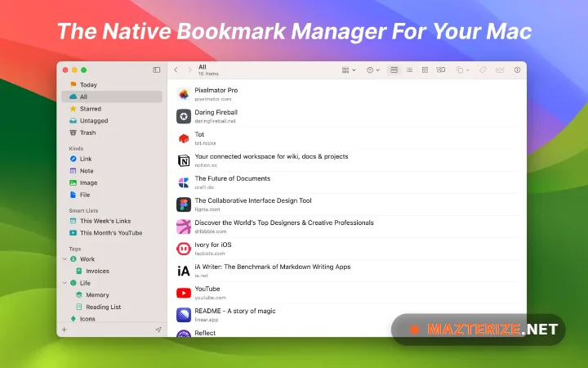Filter by Image kind
Viewport: 588px width, 368px height.
pyautogui.click(x=112, y=183)
